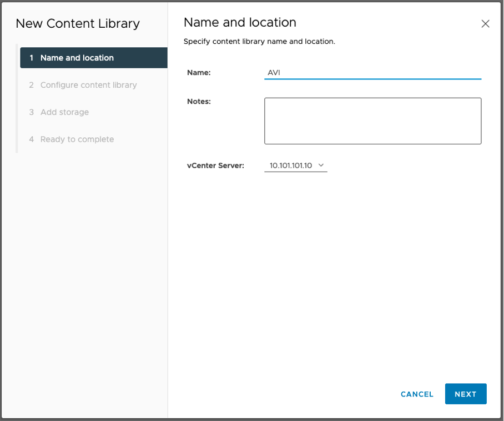Cancel the content library creation
The height and width of the screenshot is (421, 504).
[417, 394]
